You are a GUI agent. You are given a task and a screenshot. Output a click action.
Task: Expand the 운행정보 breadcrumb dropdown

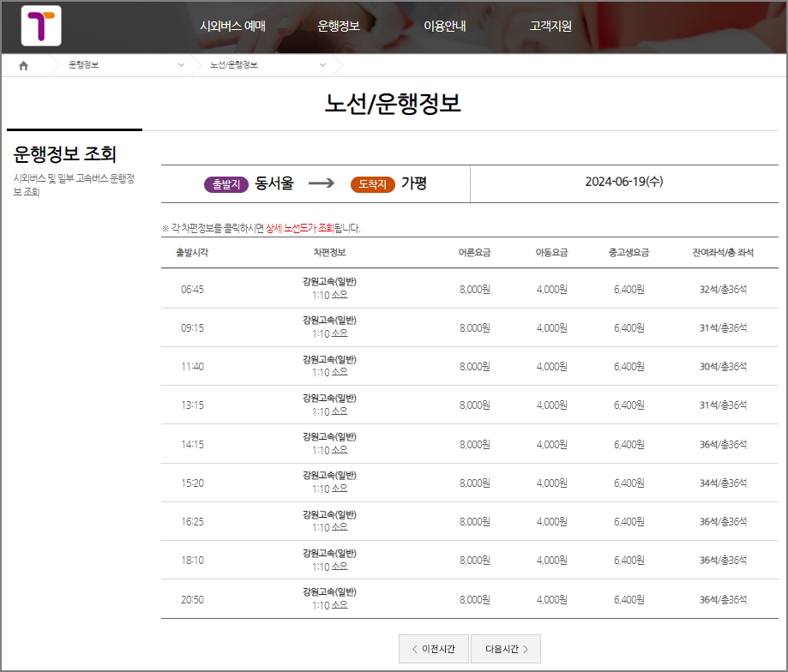tap(180, 64)
